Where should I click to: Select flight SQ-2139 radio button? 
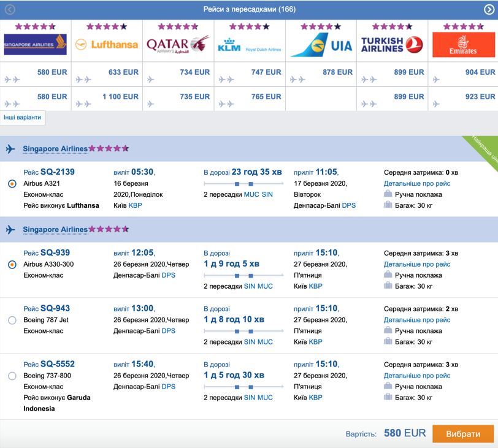(x=12, y=183)
